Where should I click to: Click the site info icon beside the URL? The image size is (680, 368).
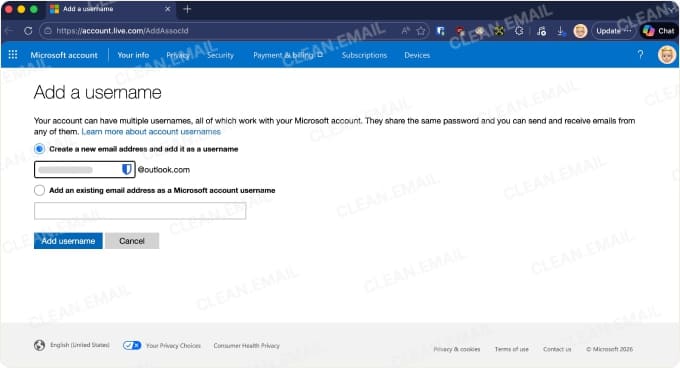pyautogui.click(x=48, y=31)
